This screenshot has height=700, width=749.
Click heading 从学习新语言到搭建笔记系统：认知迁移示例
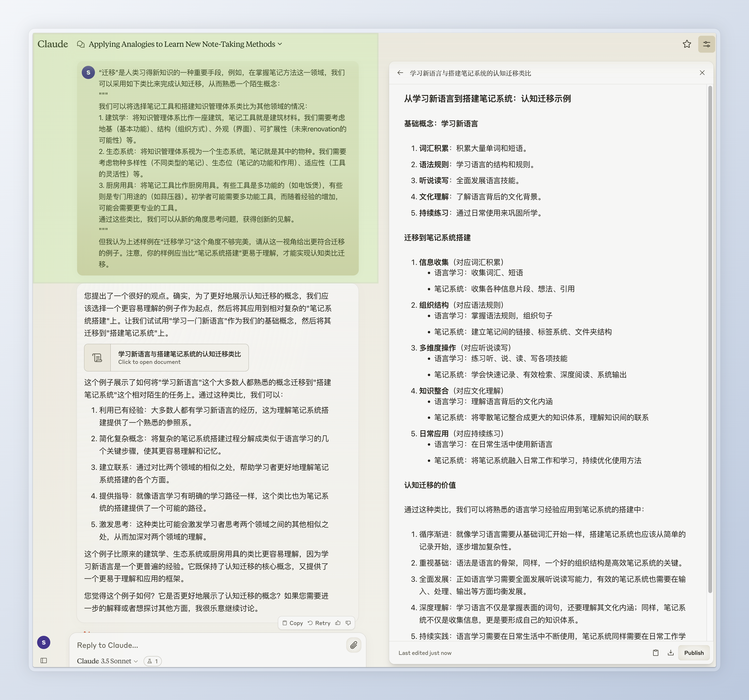click(x=488, y=99)
